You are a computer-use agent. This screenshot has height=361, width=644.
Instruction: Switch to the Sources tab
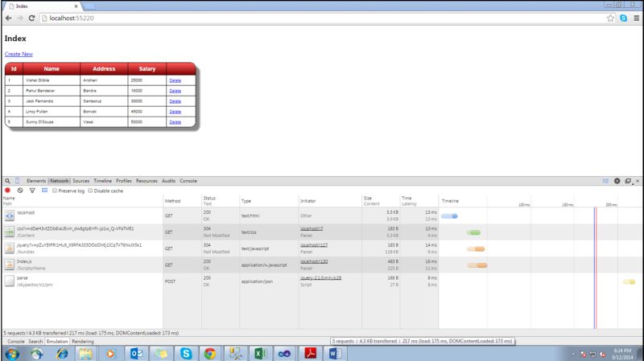[x=81, y=181]
